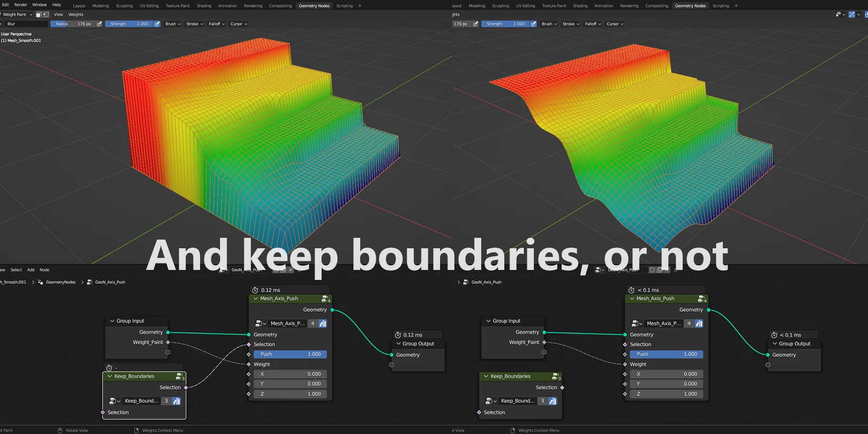Toggle fake user shield on Mesh_Axis_P... in right node editor
868x434 pixels.
pos(699,323)
